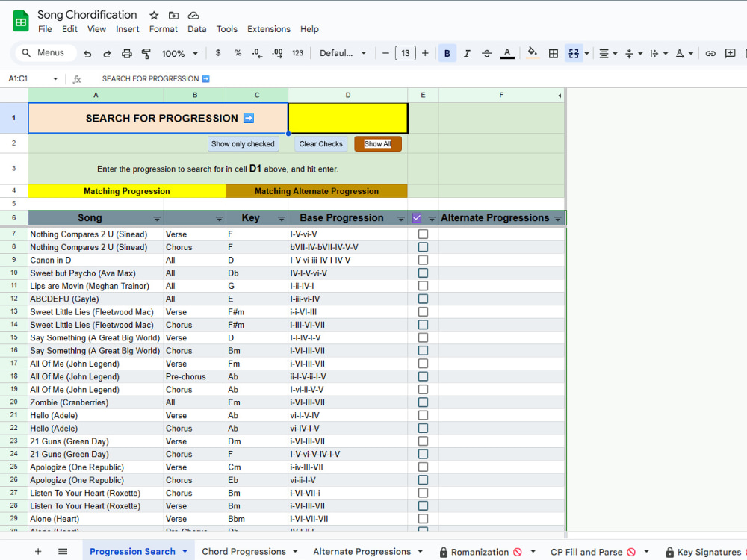The height and width of the screenshot is (560, 747).
Task: Open the zoom 100% dropdown
Action: [179, 53]
